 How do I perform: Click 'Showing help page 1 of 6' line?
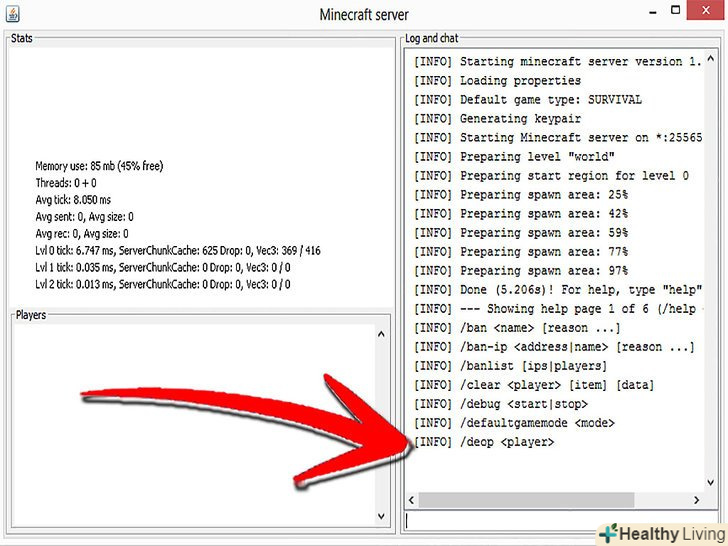pos(558,309)
